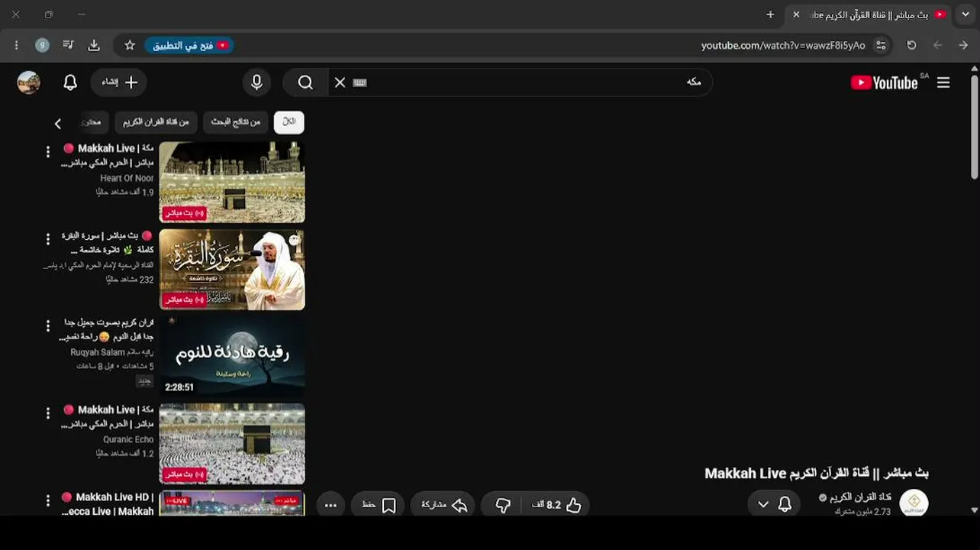Open the browser profile button
This screenshot has width=980, height=550.
tap(43, 45)
